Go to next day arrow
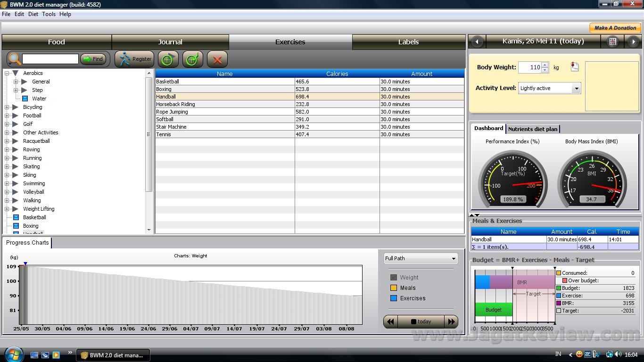 pyautogui.click(x=633, y=41)
